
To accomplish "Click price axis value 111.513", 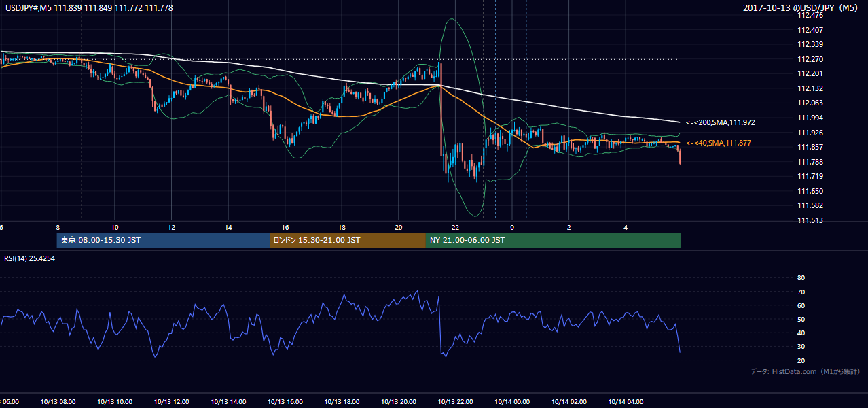I will [810, 220].
